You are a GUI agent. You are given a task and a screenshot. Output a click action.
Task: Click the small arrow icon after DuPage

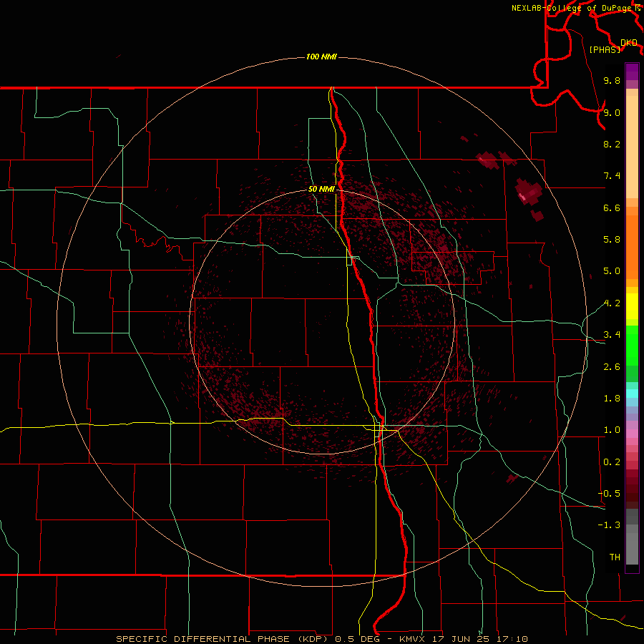[x=638, y=7]
